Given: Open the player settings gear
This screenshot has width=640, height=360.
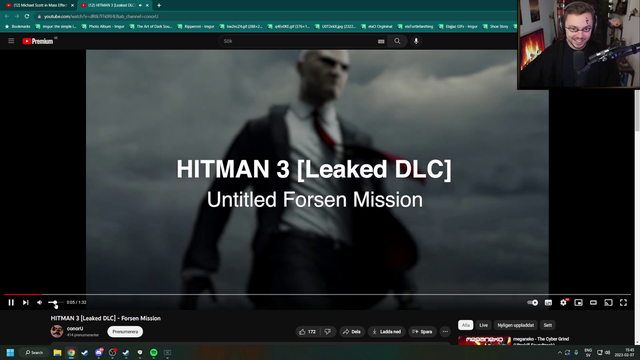Looking at the screenshot, I should [x=563, y=302].
